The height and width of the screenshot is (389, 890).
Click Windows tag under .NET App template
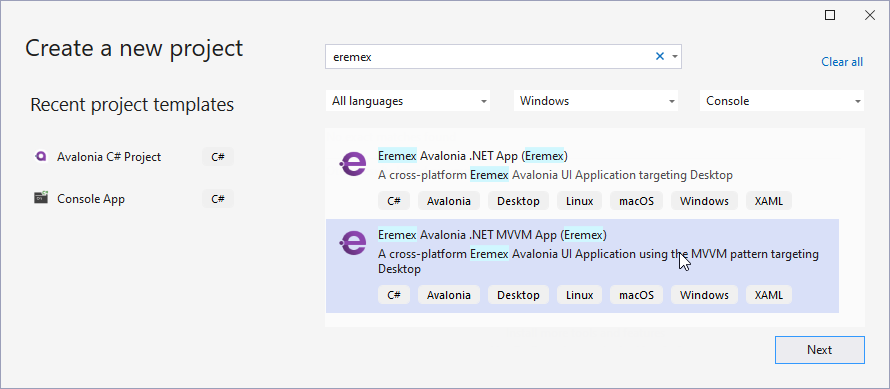(704, 201)
